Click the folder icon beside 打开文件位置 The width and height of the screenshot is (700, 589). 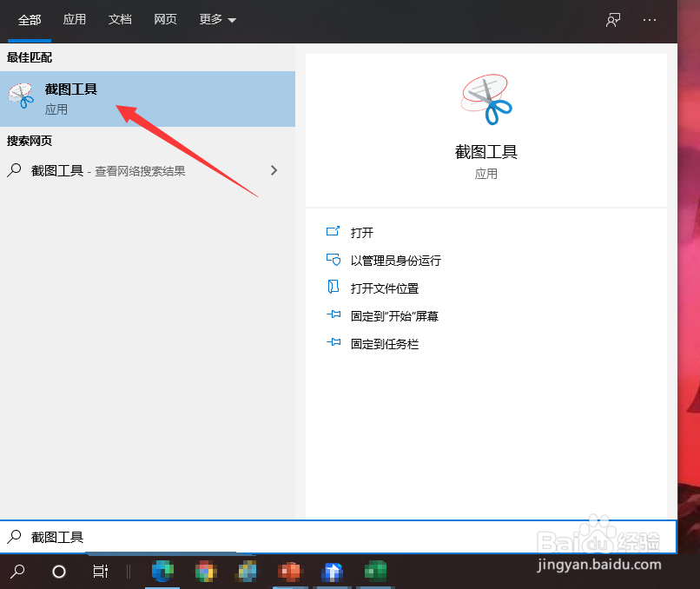(x=333, y=288)
